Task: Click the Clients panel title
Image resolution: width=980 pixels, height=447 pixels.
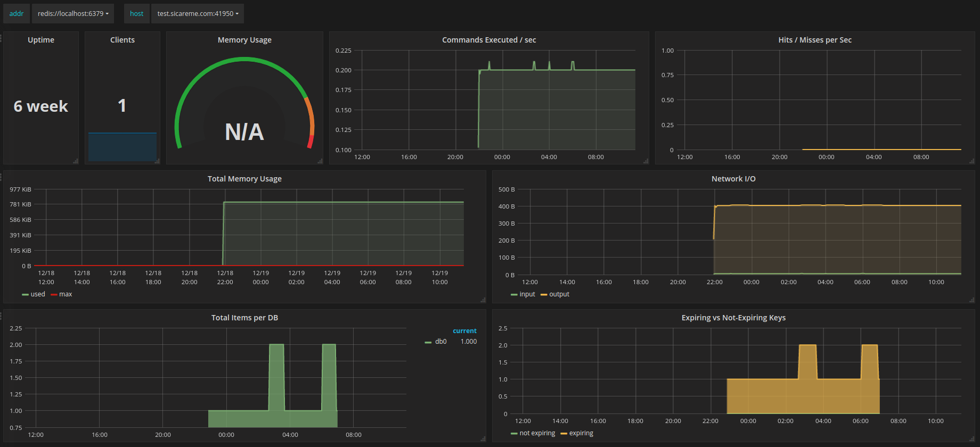Action: pyautogui.click(x=123, y=40)
